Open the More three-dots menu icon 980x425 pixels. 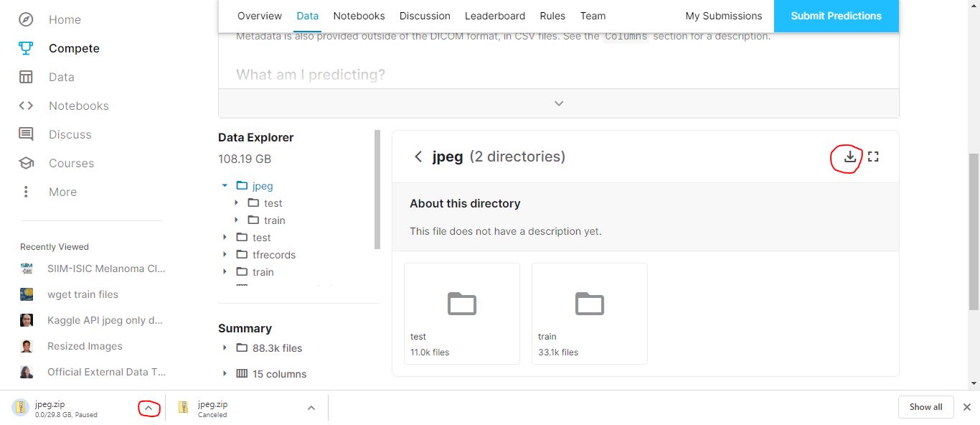point(26,192)
